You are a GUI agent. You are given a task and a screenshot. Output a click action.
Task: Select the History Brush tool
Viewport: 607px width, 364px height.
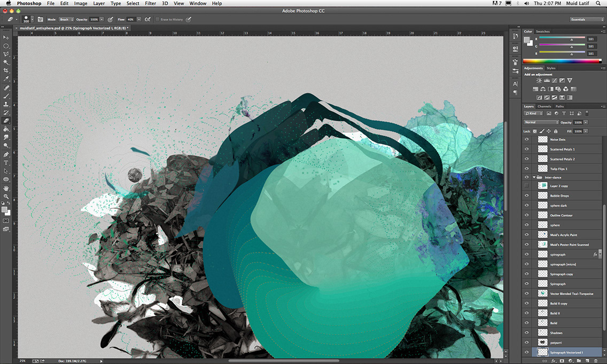(6, 113)
